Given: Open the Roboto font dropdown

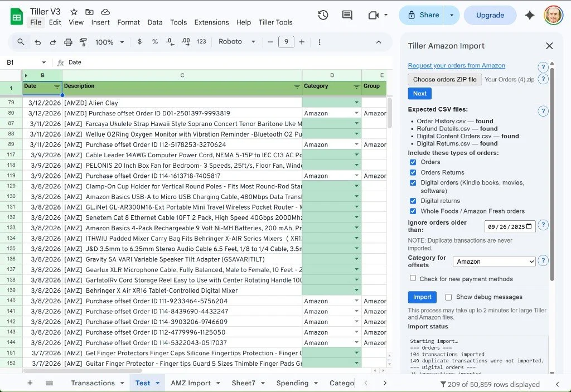Looking at the screenshot, I should click(x=236, y=42).
